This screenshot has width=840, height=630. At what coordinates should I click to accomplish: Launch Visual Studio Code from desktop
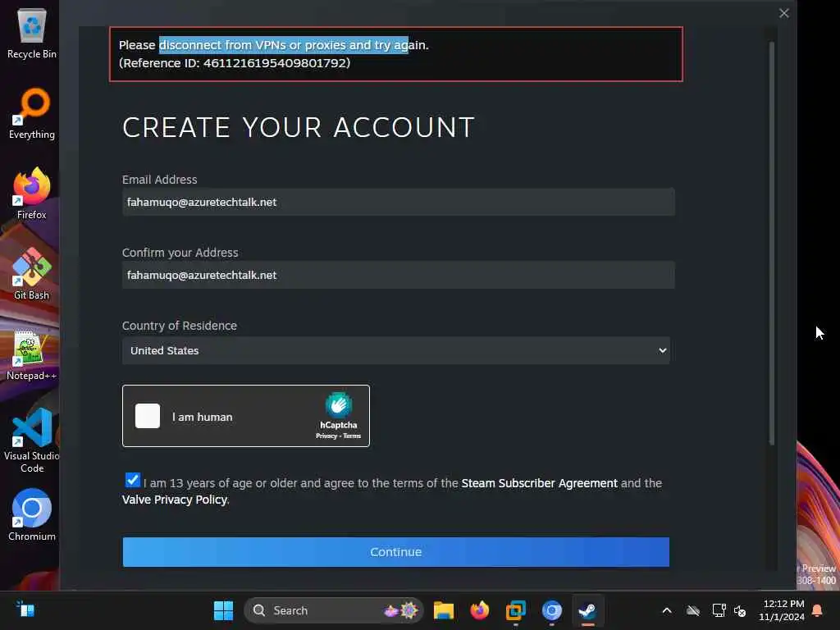click(x=32, y=441)
